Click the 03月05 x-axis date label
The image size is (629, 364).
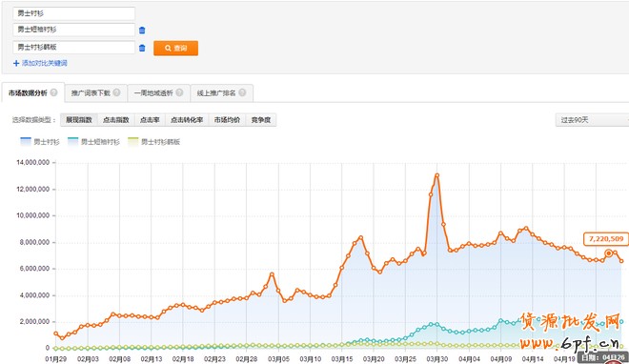point(278,359)
